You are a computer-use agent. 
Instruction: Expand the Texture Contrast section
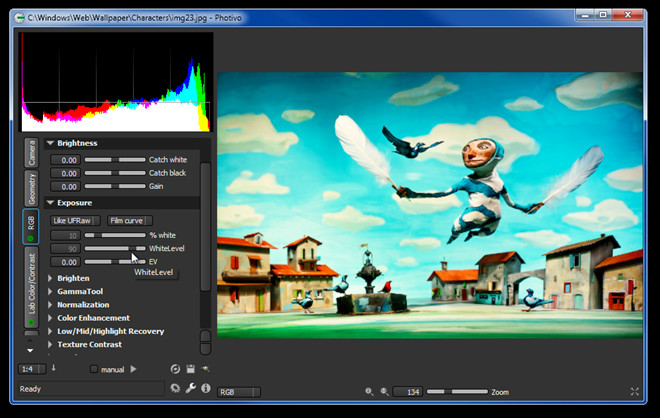pyautogui.click(x=50, y=344)
